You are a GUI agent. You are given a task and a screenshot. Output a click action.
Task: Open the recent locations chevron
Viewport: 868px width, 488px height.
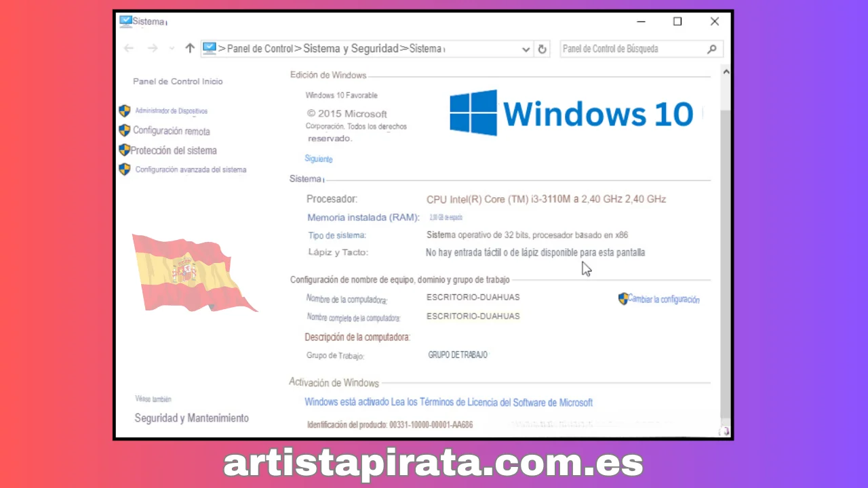172,49
